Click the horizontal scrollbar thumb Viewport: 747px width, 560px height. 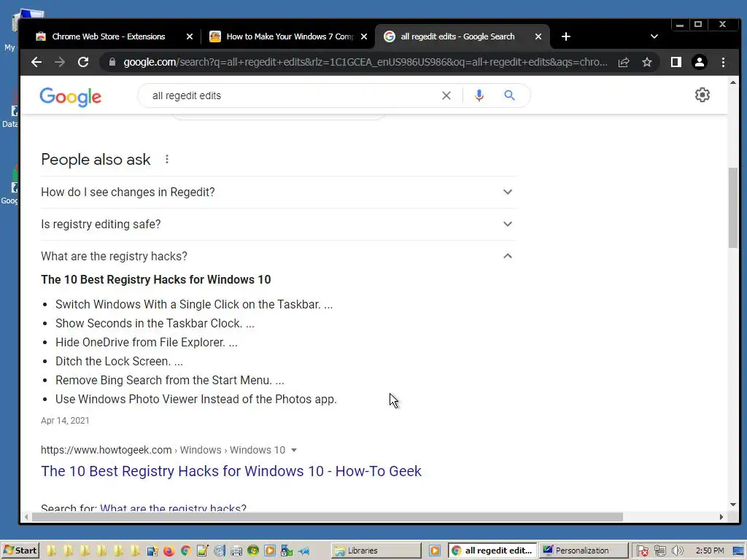(328, 517)
